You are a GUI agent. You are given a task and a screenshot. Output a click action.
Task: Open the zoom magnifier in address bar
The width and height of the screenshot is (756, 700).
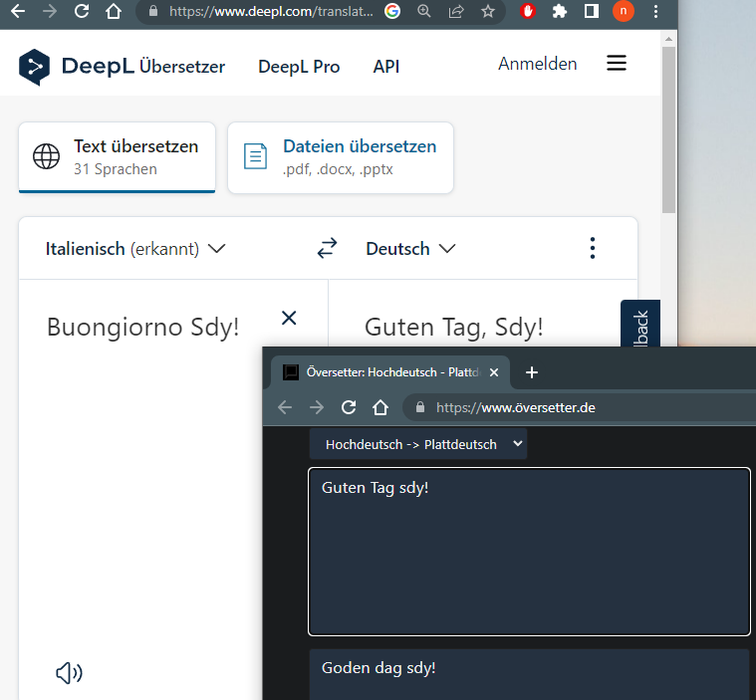click(x=424, y=11)
